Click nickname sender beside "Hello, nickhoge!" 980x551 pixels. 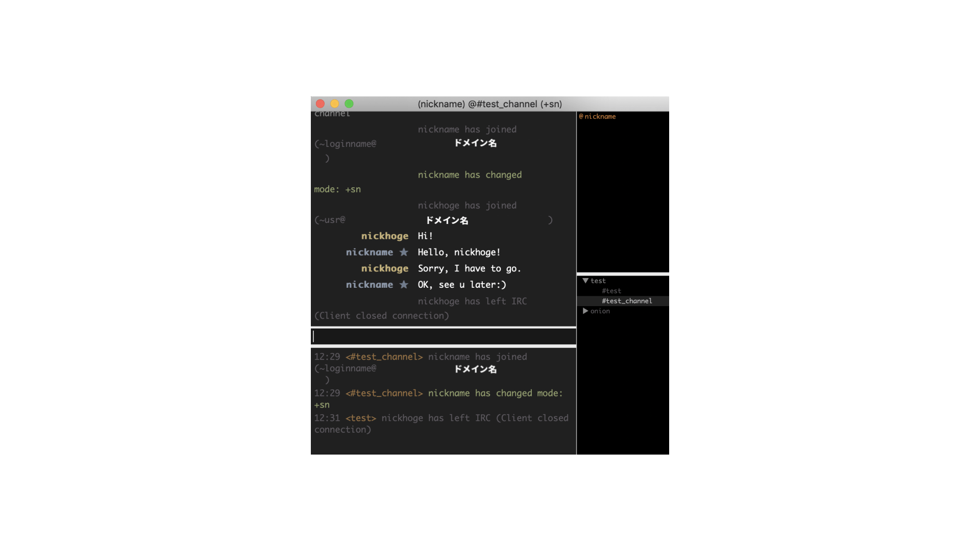click(369, 252)
